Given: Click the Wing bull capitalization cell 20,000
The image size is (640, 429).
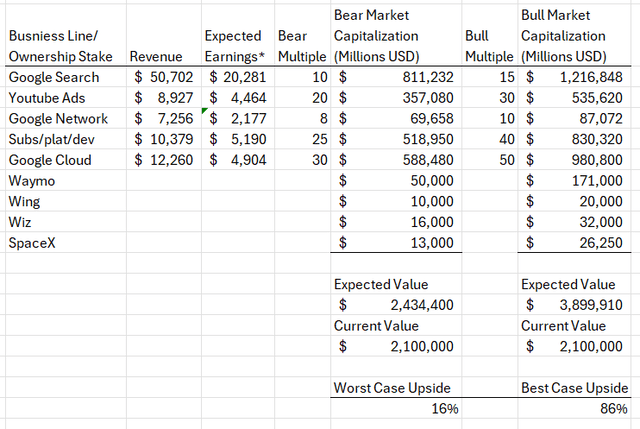Looking at the screenshot, I should click(574, 201).
